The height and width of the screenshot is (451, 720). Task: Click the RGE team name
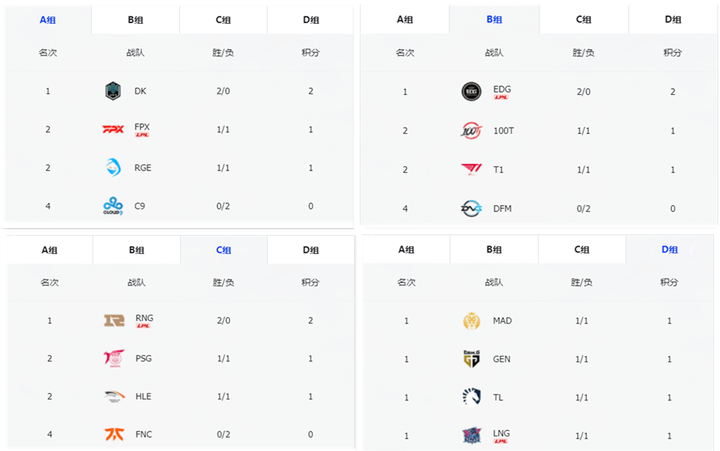pos(143,168)
